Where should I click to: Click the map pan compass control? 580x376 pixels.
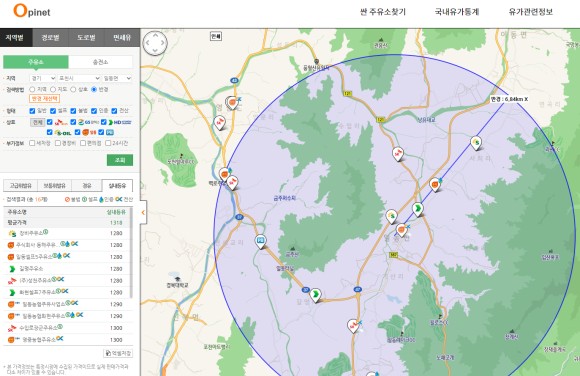(155, 43)
